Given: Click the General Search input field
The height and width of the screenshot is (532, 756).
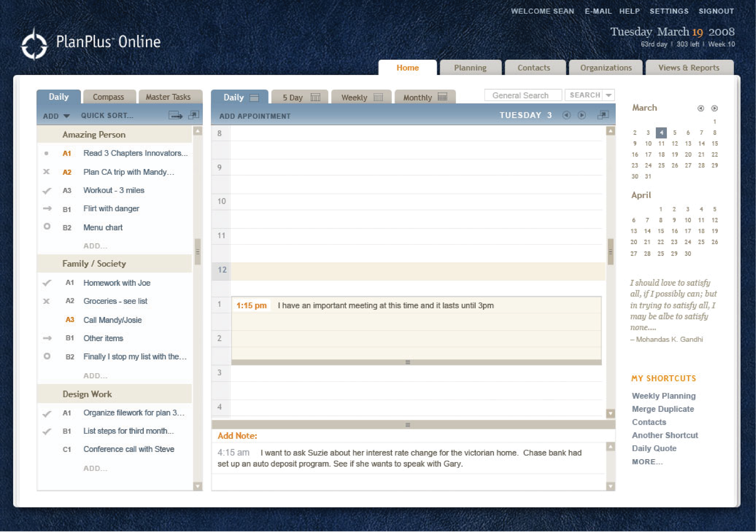Looking at the screenshot, I should pyautogui.click(x=523, y=95).
